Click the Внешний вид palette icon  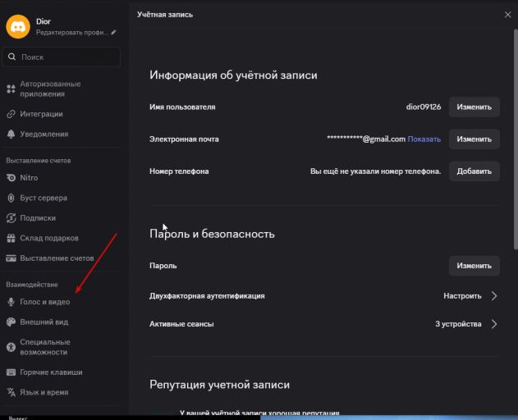pyautogui.click(x=11, y=322)
